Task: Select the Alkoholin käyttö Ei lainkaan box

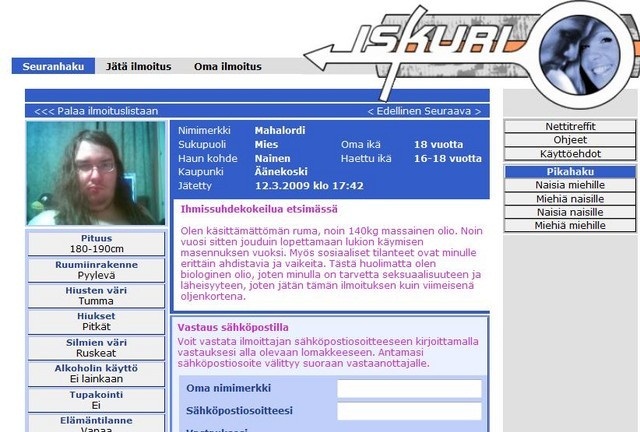Action: coord(96,374)
